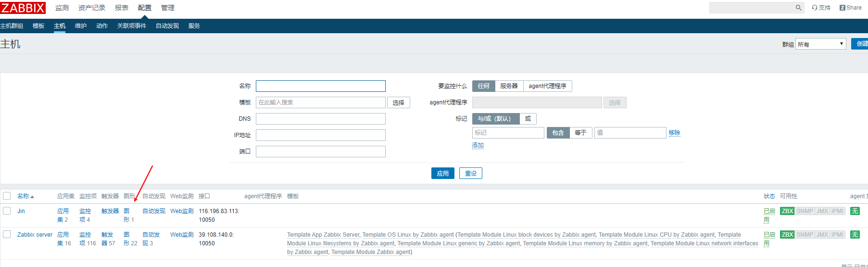Select agent代理程序 monitoring option
868x267 pixels.
pyautogui.click(x=547, y=86)
